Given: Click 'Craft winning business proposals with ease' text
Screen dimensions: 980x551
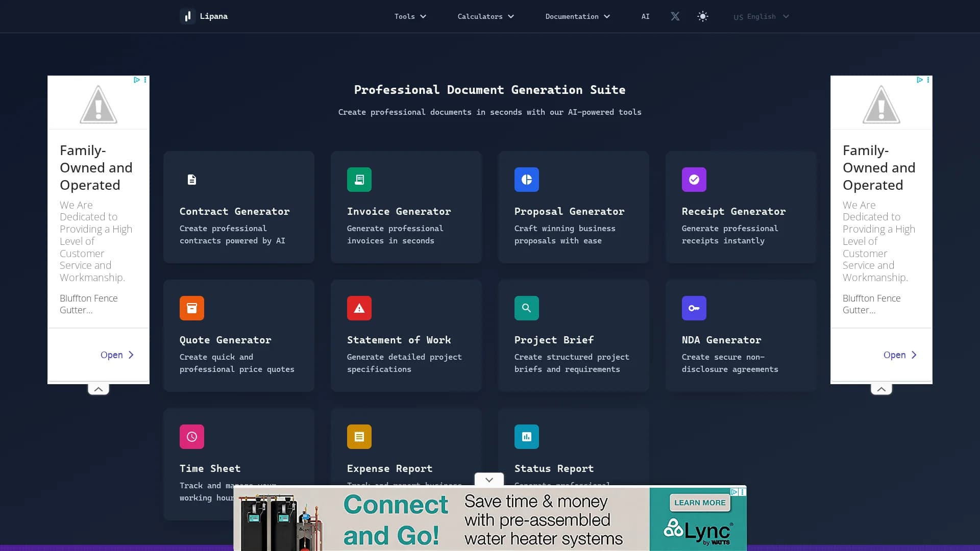Looking at the screenshot, I should pos(565,235).
